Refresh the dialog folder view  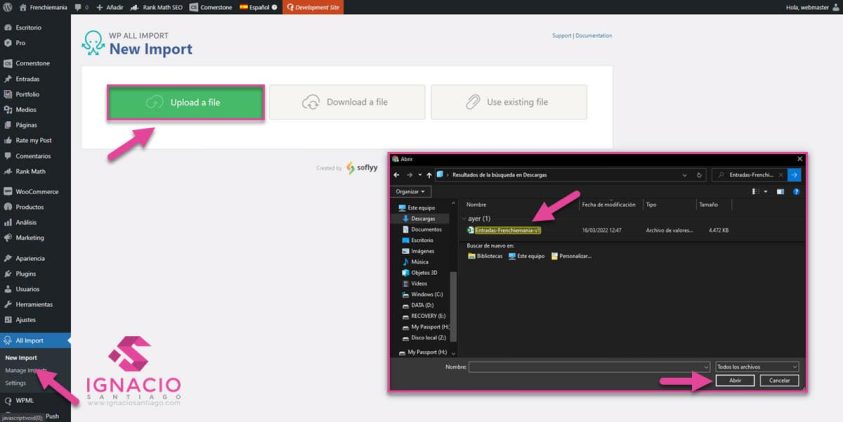tap(699, 175)
